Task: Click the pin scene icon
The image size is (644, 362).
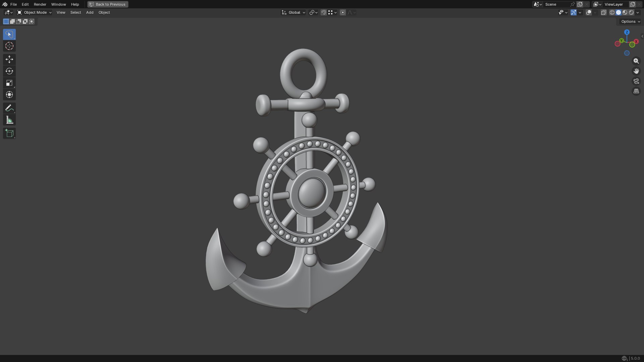Action: pos(572,4)
